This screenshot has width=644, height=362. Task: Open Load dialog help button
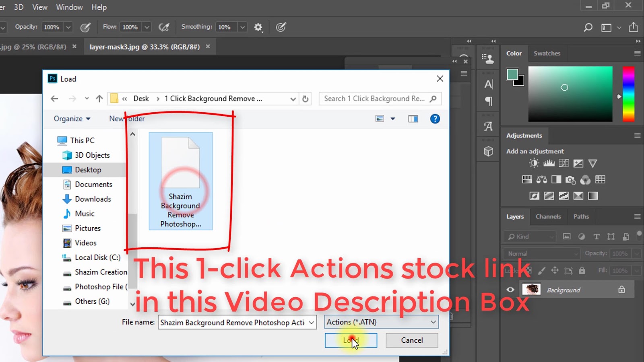coord(435,119)
